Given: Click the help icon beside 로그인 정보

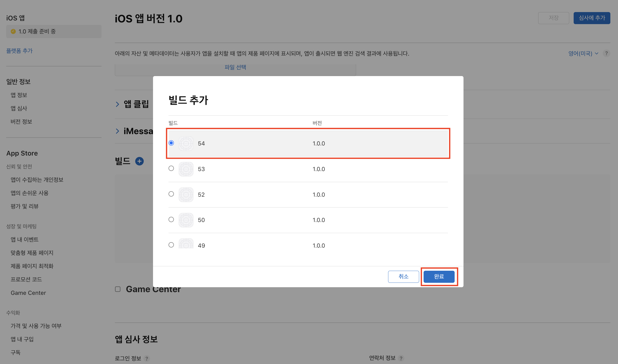Looking at the screenshot, I should 147,359.
